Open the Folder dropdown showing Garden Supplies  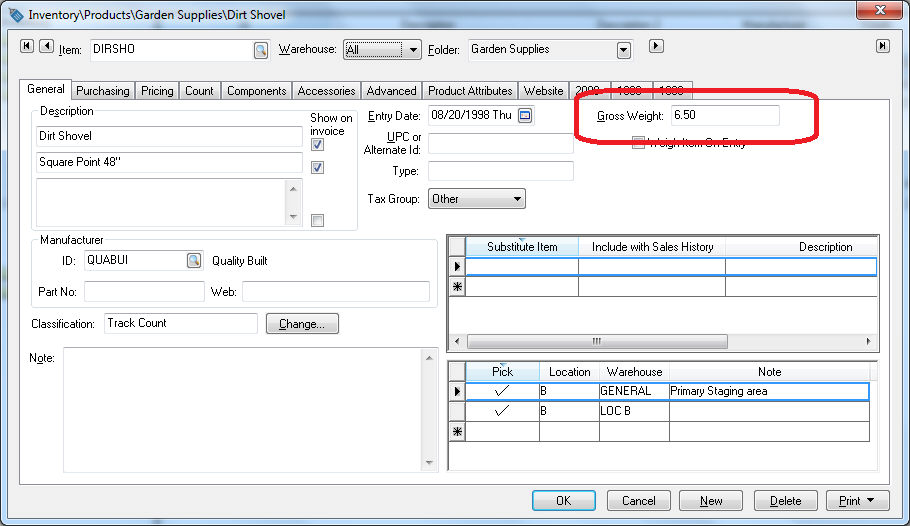click(624, 51)
